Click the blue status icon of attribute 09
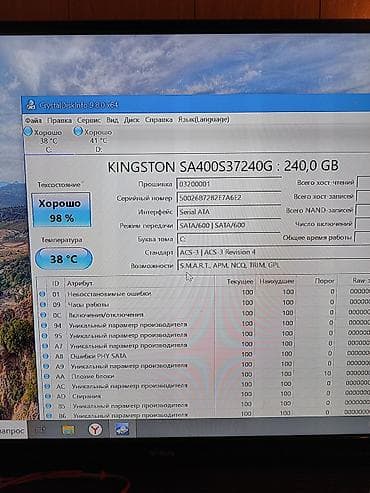The height and width of the screenshot is (493, 370). click(x=43, y=304)
